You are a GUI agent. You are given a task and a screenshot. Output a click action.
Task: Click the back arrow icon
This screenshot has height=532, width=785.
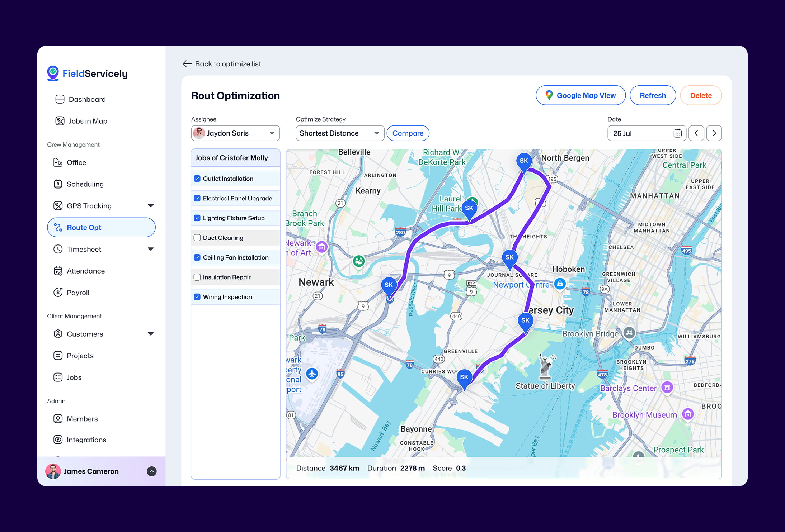click(187, 64)
